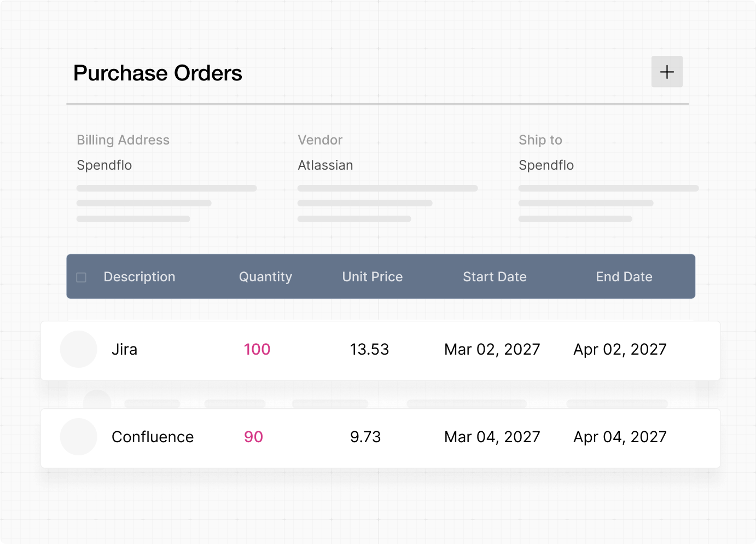Toggle the select-all checkbox in table header
The height and width of the screenshot is (544, 756).
pos(82,277)
